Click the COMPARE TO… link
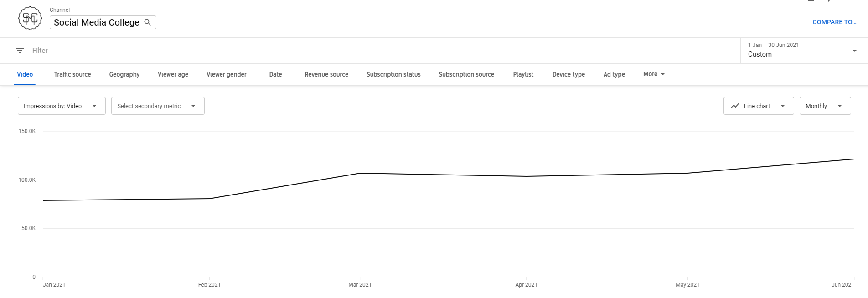868x298 pixels. [834, 21]
